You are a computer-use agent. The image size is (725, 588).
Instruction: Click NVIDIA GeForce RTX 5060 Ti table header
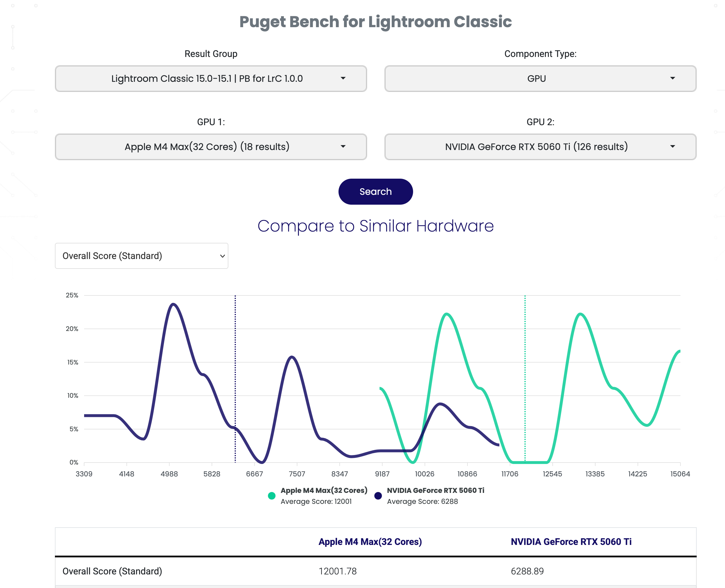pos(571,541)
